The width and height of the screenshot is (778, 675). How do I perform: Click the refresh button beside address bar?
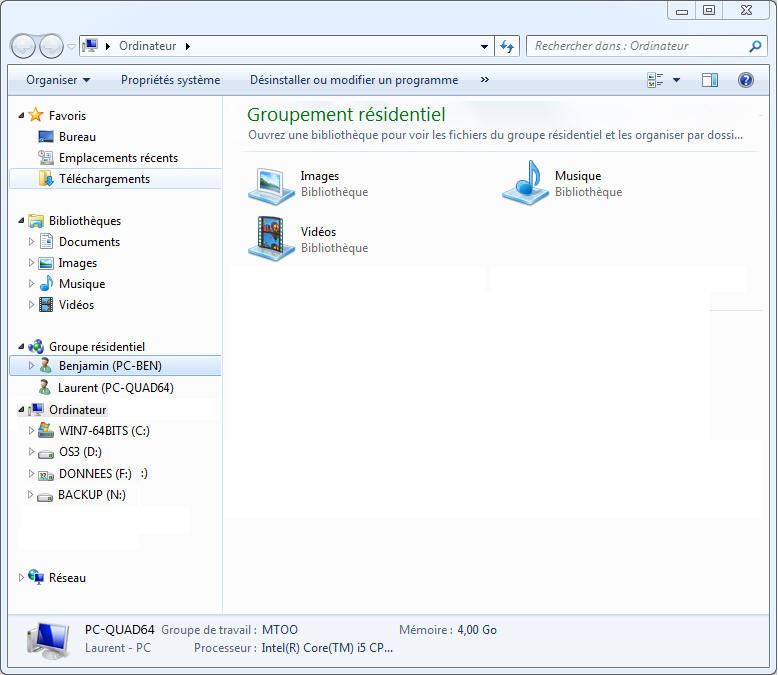[x=508, y=46]
